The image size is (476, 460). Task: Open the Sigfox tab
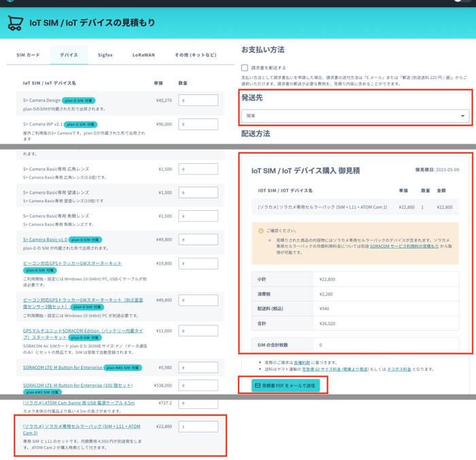tap(105, 55)
